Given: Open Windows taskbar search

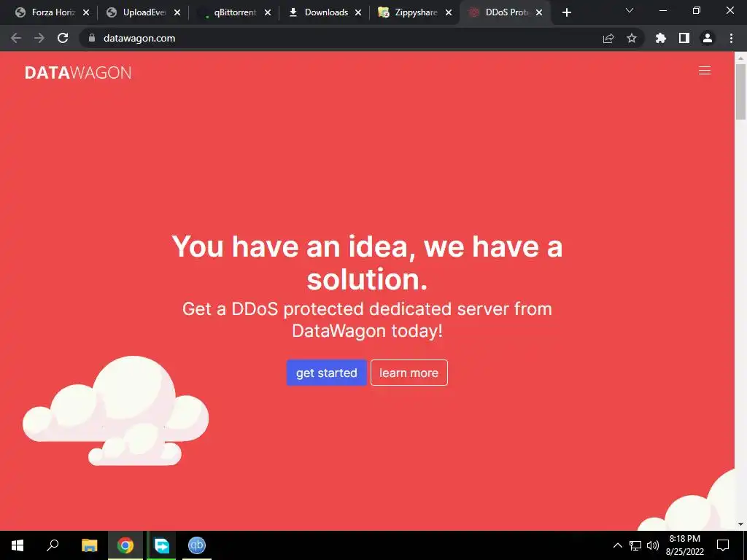Looking at the screenshot, I should coord(53,545).
